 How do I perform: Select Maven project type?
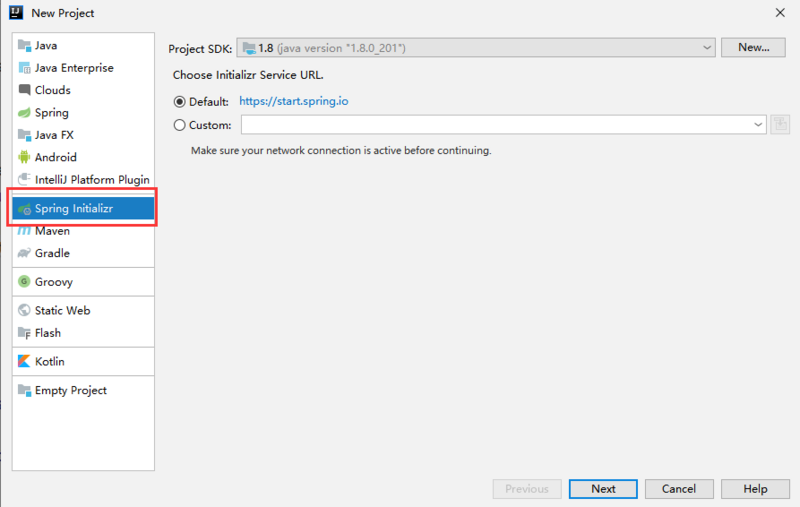click(83, 232)
